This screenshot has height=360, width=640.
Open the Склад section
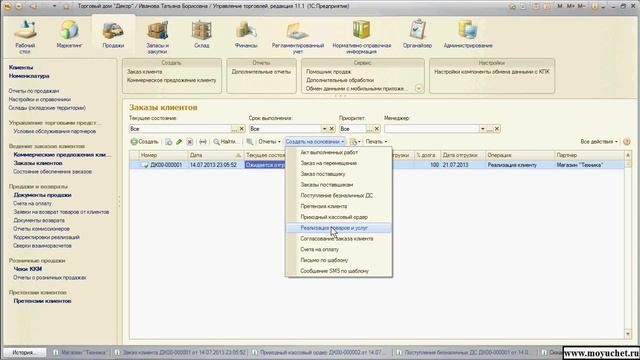tap(202, 35)
